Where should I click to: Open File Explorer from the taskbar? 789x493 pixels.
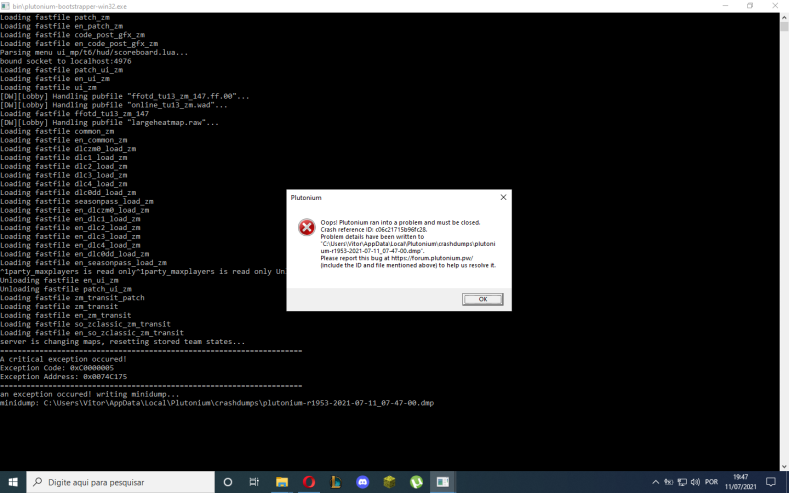[x=282, y=482]
